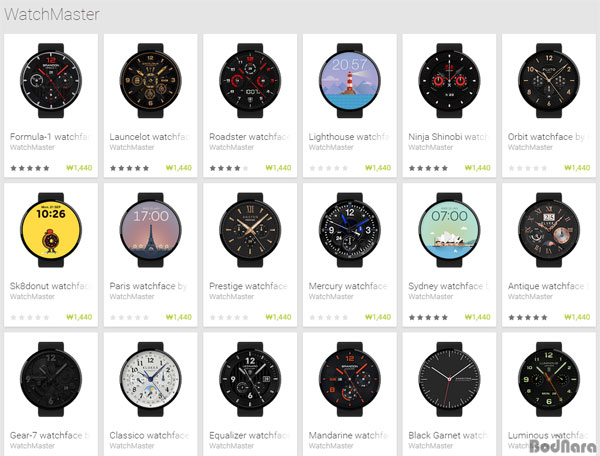600x456 pixels.
Task: Click the WatchMaster section heading
Action: point(52,15)
